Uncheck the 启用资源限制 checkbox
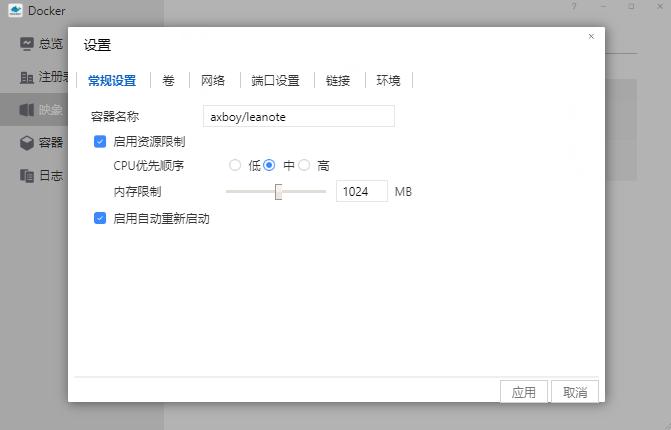671x430 pixels. click(x=100, y=142)
